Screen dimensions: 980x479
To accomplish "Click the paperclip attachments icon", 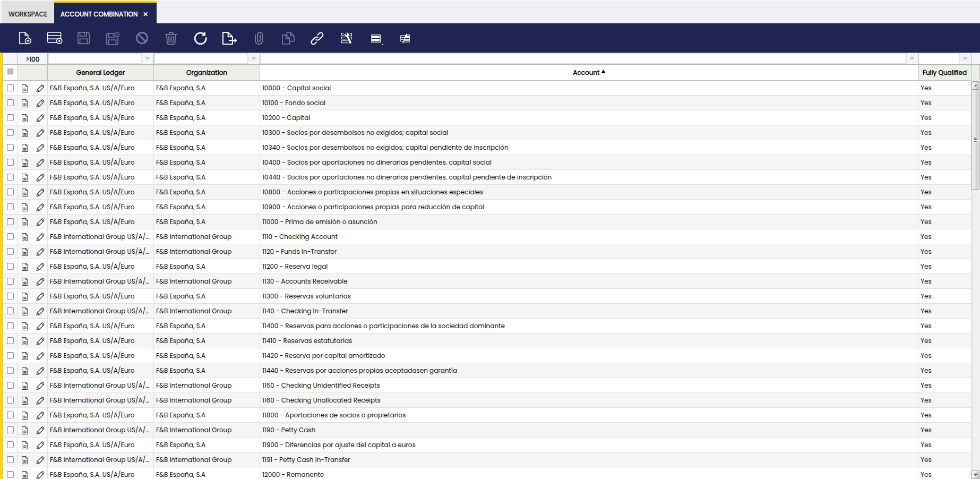I will [x=259, y=38].
